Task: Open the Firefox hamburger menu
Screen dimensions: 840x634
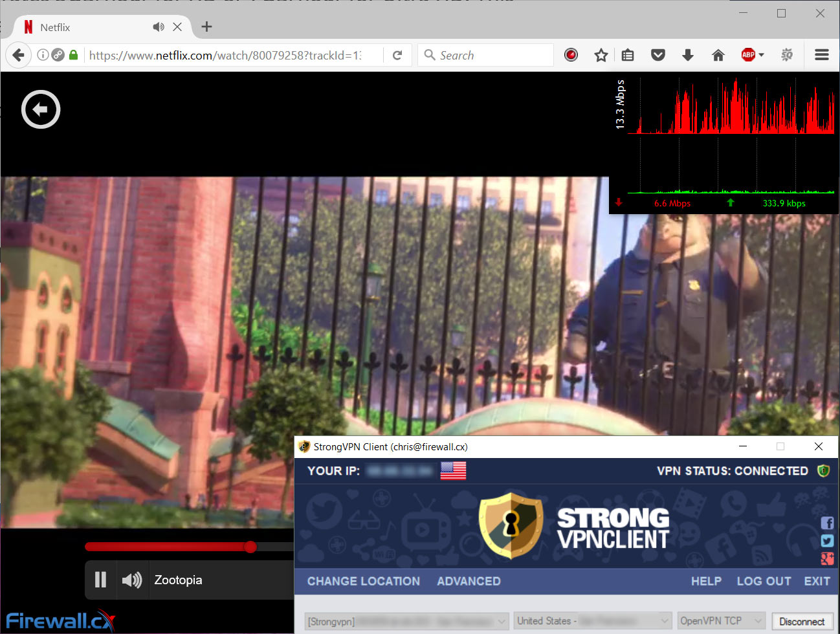Action: click(822, 55)
